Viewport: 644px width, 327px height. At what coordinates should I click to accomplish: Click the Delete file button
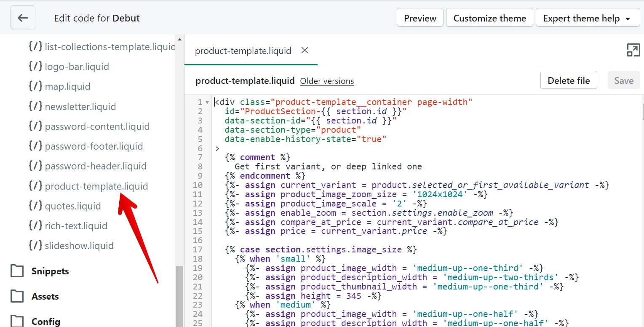click(569, 80)
